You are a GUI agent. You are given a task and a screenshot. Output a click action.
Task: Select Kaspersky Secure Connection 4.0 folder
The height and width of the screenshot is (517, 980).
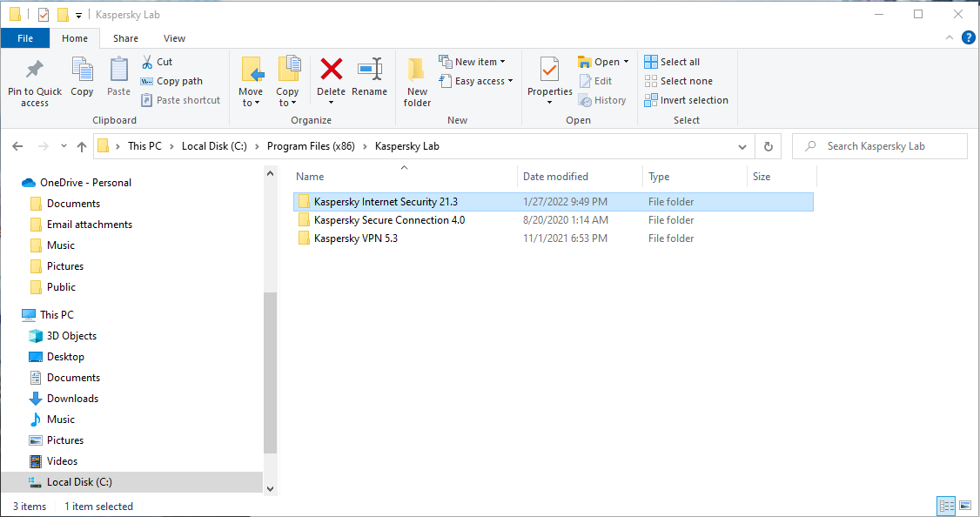(x=554, y=220)
